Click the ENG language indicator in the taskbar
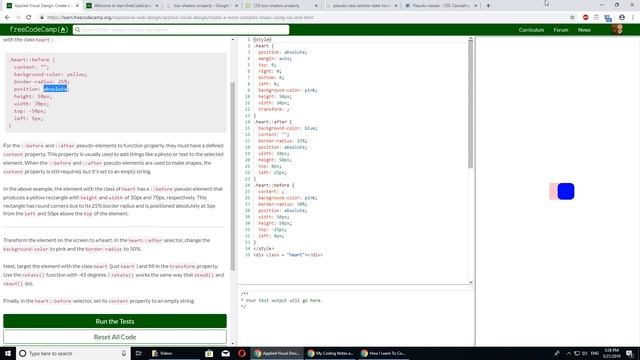 click(595, 353)
